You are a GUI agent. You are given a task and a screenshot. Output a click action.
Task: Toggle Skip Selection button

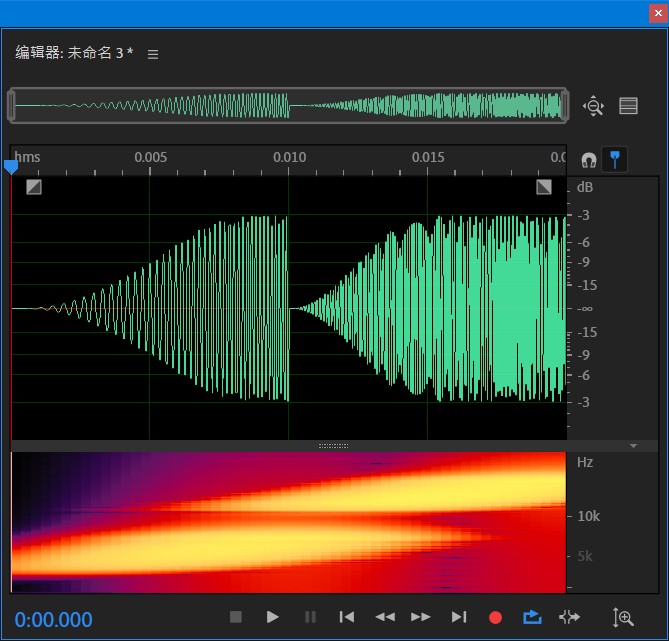click(569, 617)
